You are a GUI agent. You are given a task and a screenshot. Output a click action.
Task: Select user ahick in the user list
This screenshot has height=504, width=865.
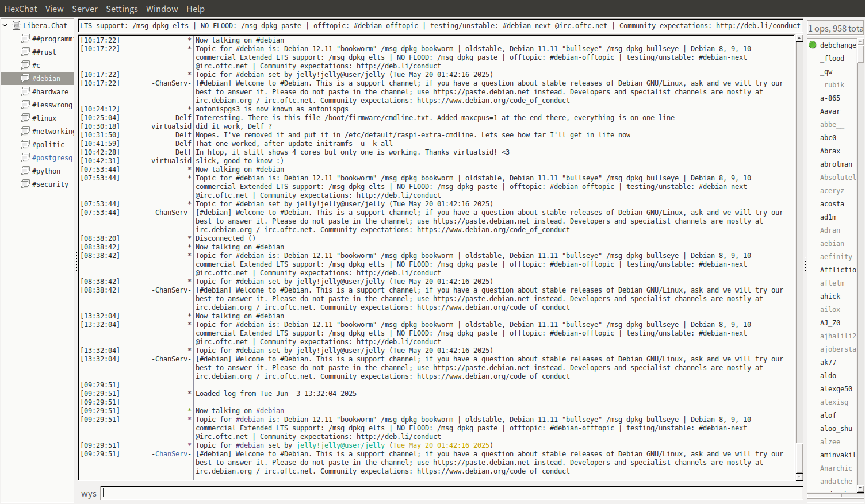pyautogui.click(x=830, y=296)
